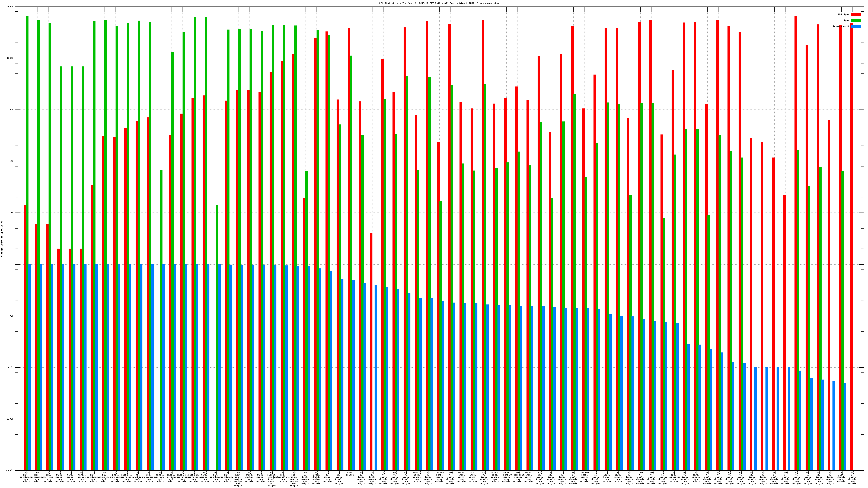The width and height of the screenshot is (868, 488).
Task: Click the 100000 y-axis tick label
Action: [x=9, y=7]
